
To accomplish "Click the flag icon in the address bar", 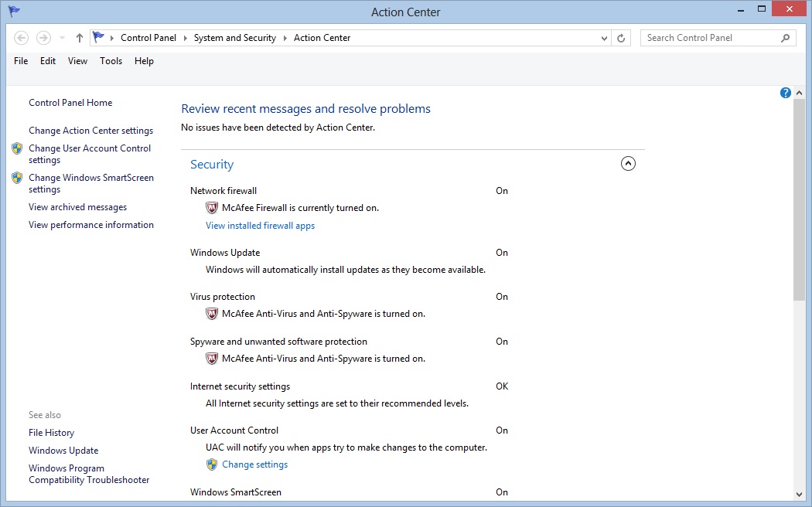I will coord(98,37).
